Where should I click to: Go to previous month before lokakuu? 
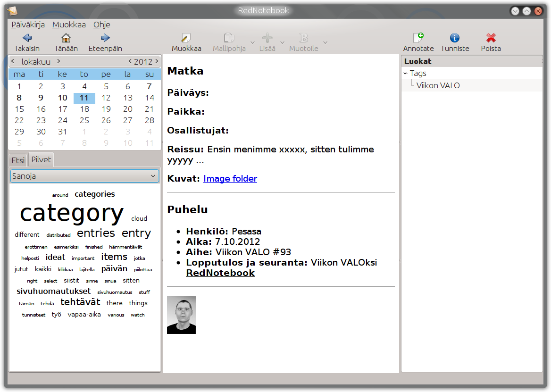(x=13, y=61)
